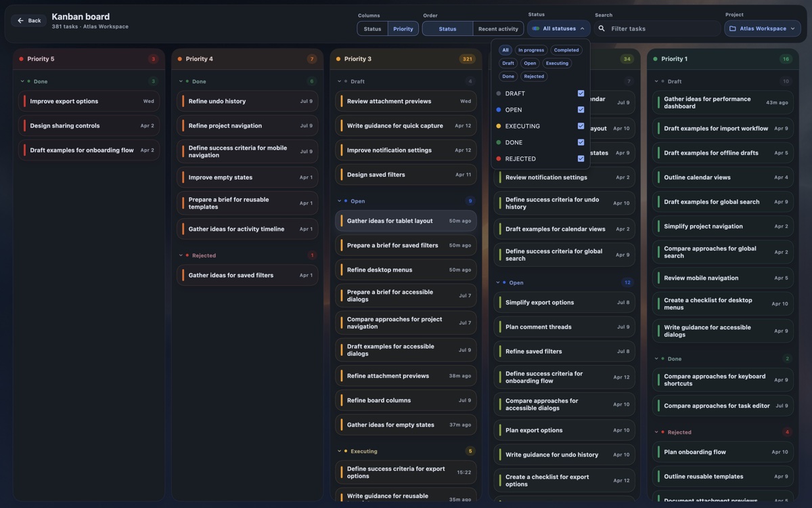Open Draft examples for import workflow card
The width and height of the screenshot is (812, 508).
pyautogui.click(x=723, y=129)
